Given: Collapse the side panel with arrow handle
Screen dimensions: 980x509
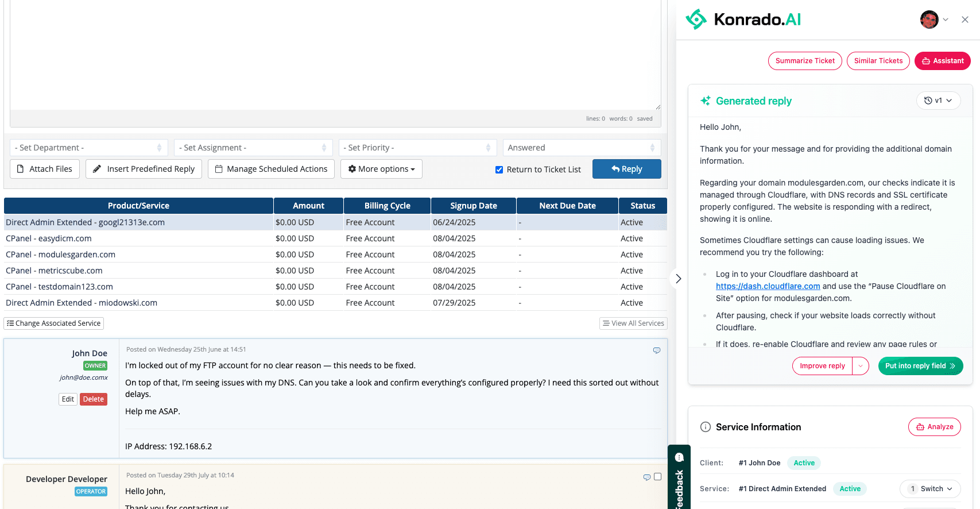Looking at the screenshot, I should 678,279.
